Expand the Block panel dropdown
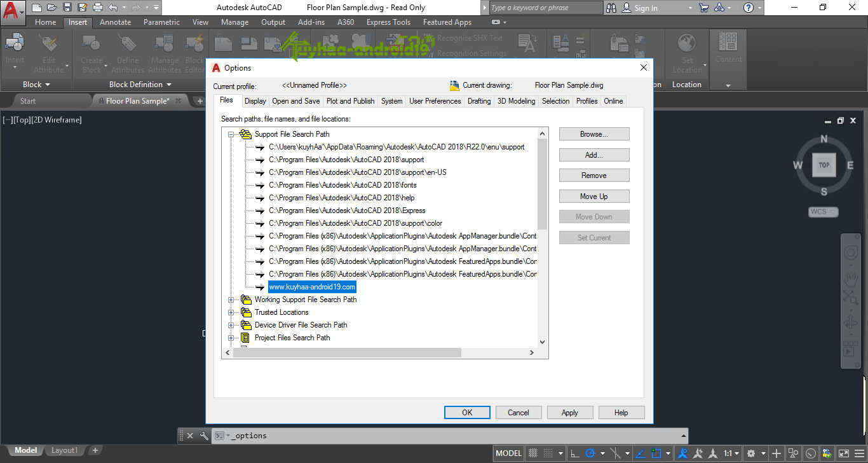The image size is (868, 463). pyautogui.click(x=36, y=85)
